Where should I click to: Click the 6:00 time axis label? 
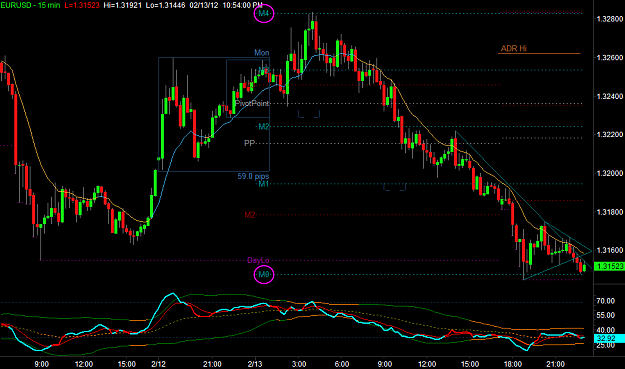[342, 364]
